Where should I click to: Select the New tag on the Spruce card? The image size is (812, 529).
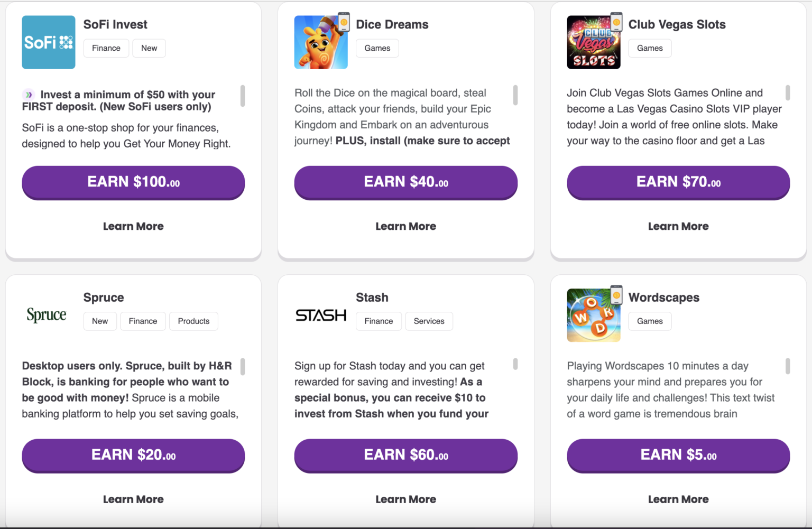pyautogui.click(x=99, y=321)
